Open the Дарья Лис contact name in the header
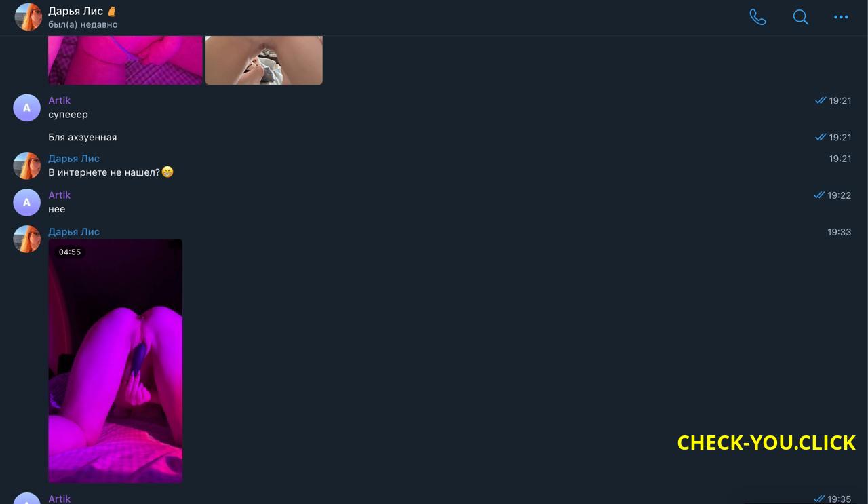Screen dimensions: 868x504 pyautogui.click(x=75, y=11)
